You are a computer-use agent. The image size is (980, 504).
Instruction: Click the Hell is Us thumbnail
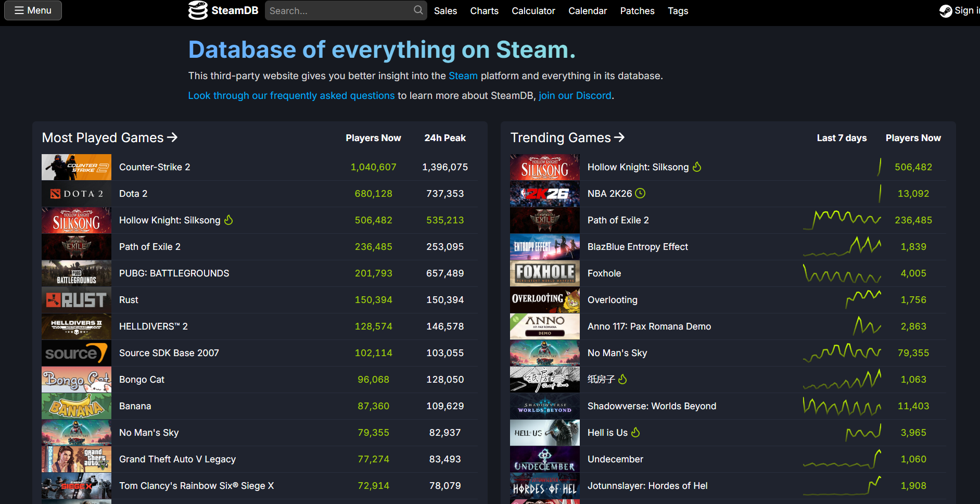(545, 433)
